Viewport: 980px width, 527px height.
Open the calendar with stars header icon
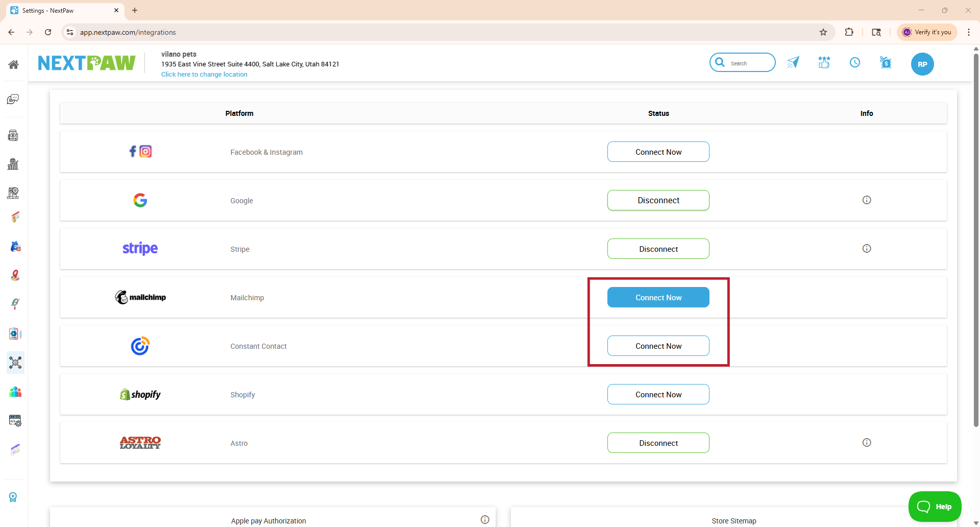(824, 62)
